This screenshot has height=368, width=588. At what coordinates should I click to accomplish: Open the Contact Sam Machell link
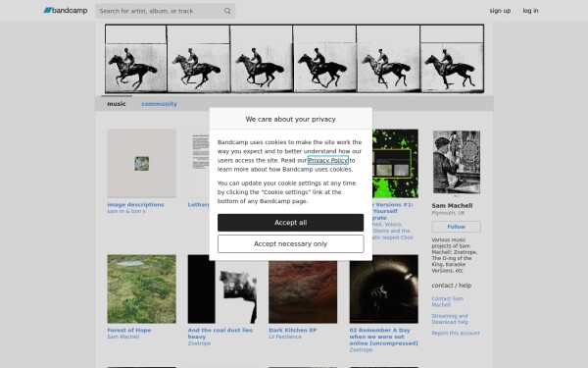coord(448,301)
